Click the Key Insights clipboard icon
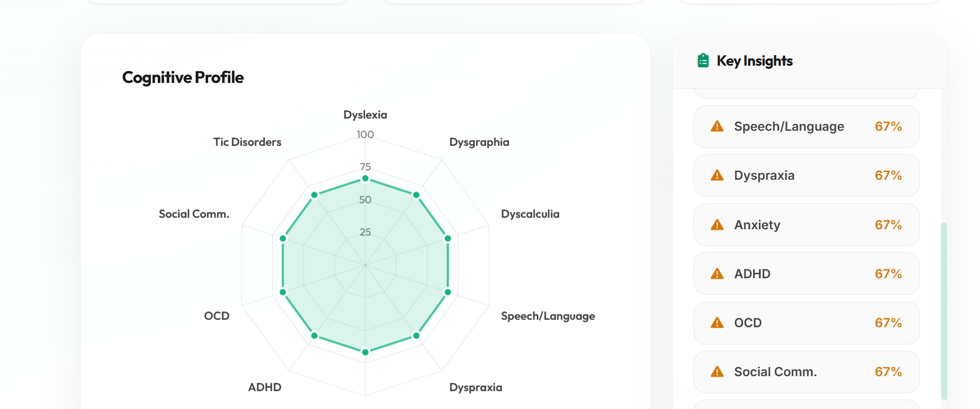This screenshot has width=980, height=409. 703,61
